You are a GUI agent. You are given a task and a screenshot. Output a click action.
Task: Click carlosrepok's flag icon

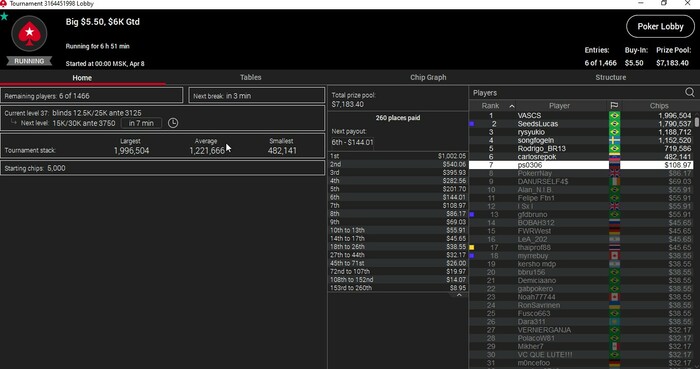point(614,157)
